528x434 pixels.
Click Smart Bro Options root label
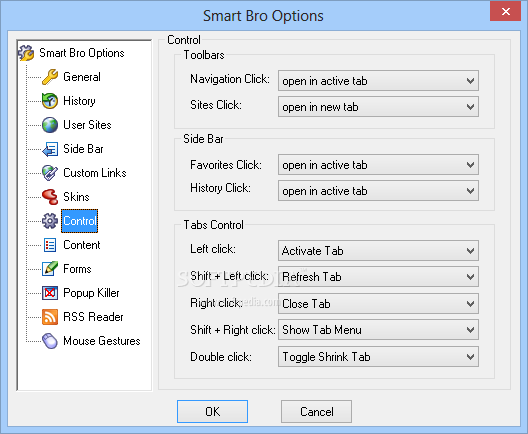82,53
